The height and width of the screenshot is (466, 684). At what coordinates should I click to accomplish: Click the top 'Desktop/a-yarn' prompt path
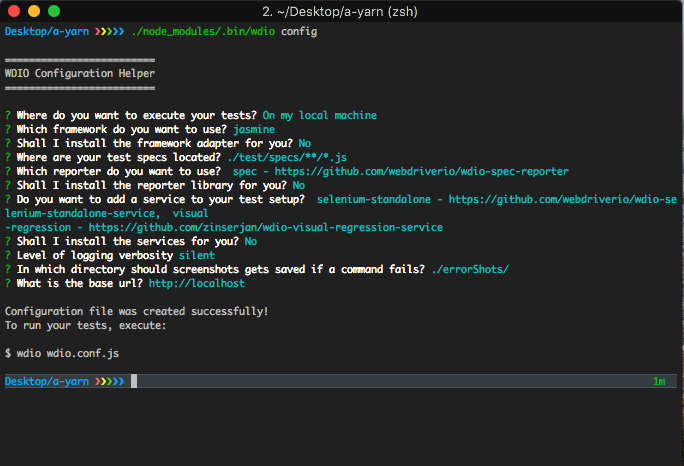click(x=47, y=31)
